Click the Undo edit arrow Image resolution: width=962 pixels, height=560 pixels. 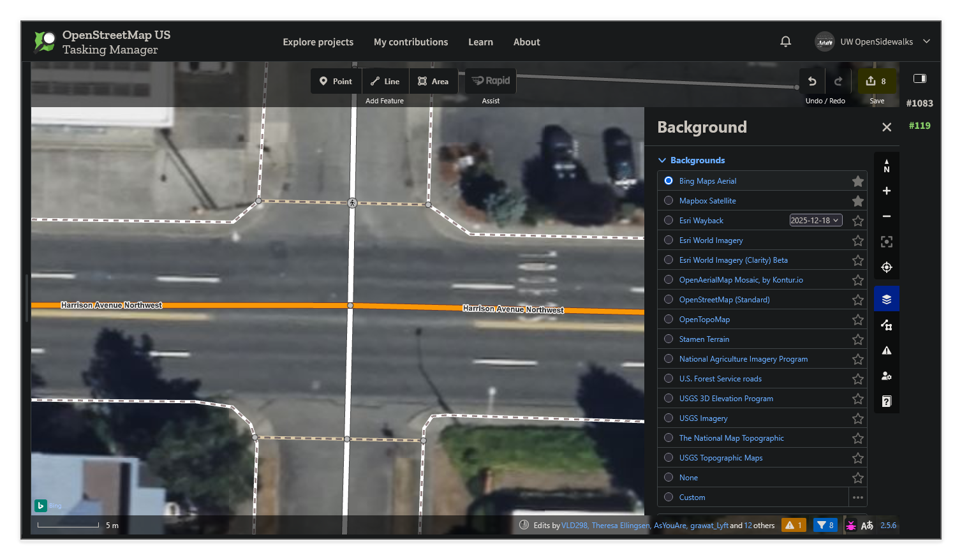click(x=811, y=81)
